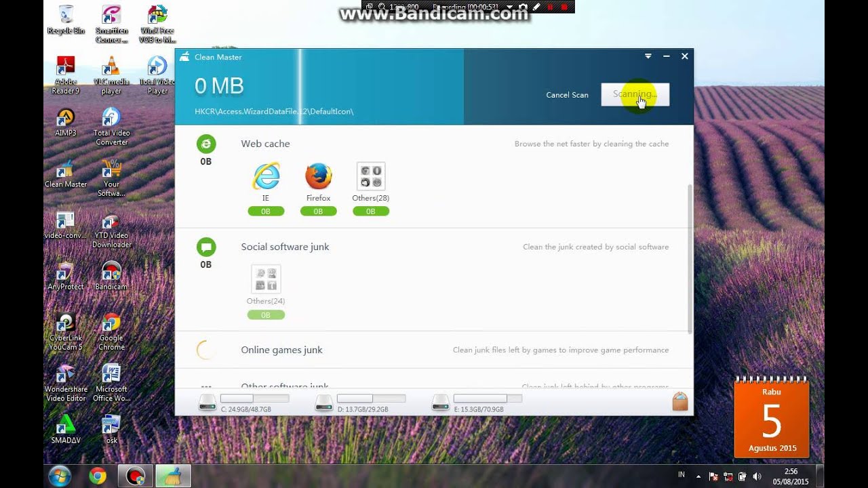Click the Clean Master taskbar icon
The width and height of the screenshot is (868, 488).
[x=173, y=476]
